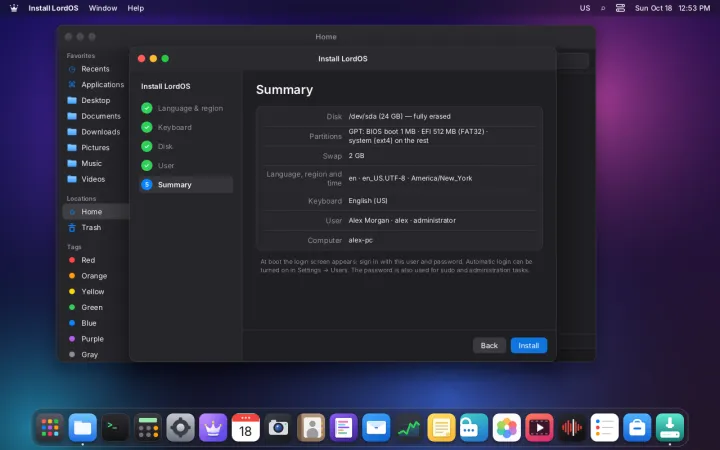Open Pictures in Home window sidebar

point(95,147)
